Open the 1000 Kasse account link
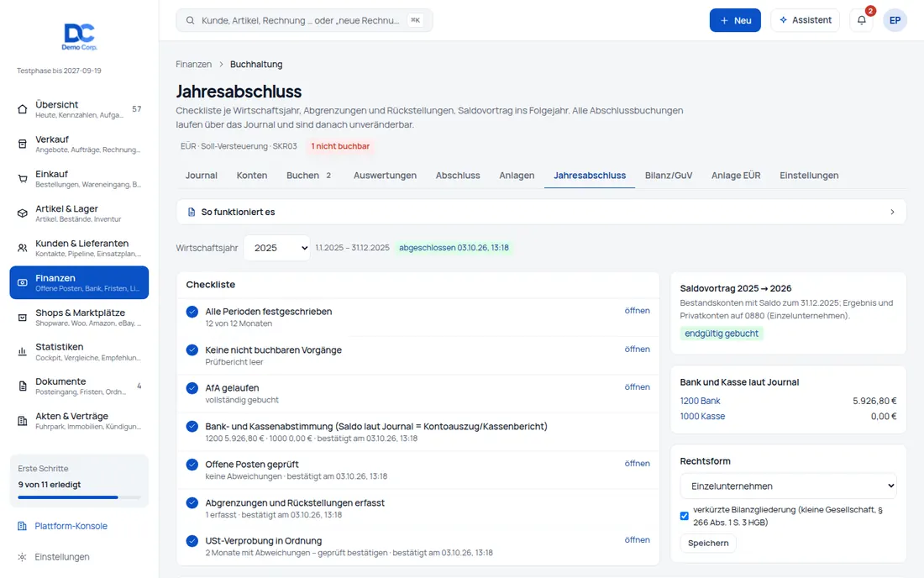Viewport: 924px width, 578px height. [702, 416]
